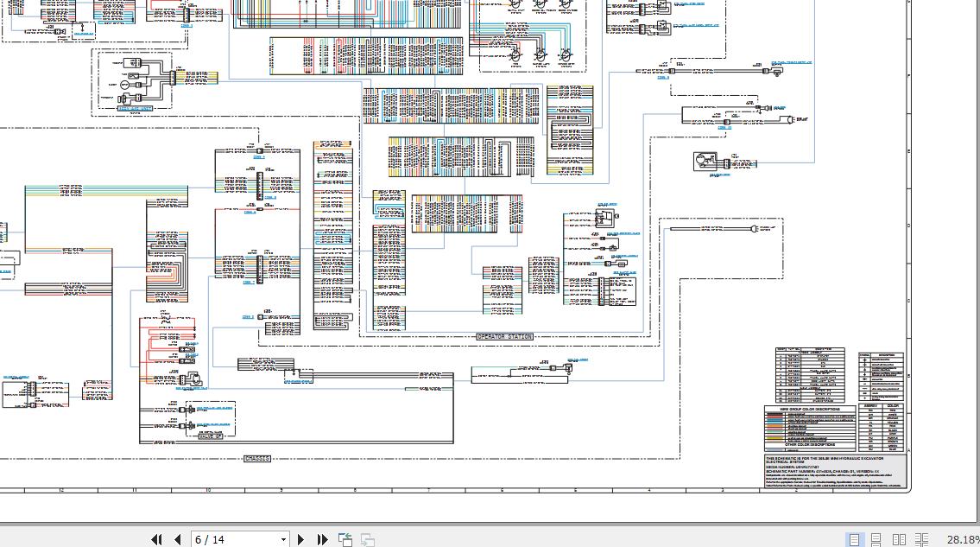Click the abbreviation color table
Viewport: 980px width, 547px height.
tap(882, 428)
